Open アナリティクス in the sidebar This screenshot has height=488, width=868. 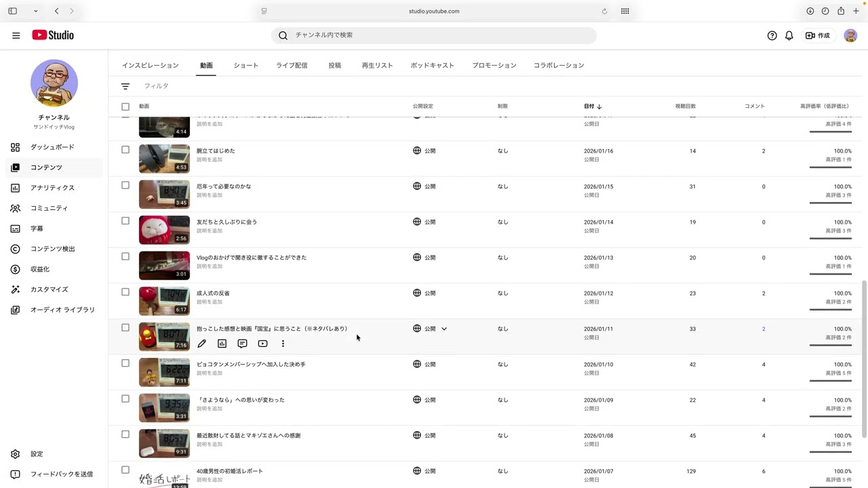click(54, 188)
